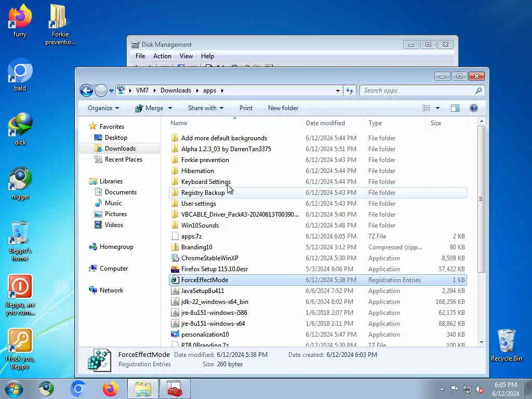Click the Back navigation arrow in Explorer
532x399 pixels.
86,90
